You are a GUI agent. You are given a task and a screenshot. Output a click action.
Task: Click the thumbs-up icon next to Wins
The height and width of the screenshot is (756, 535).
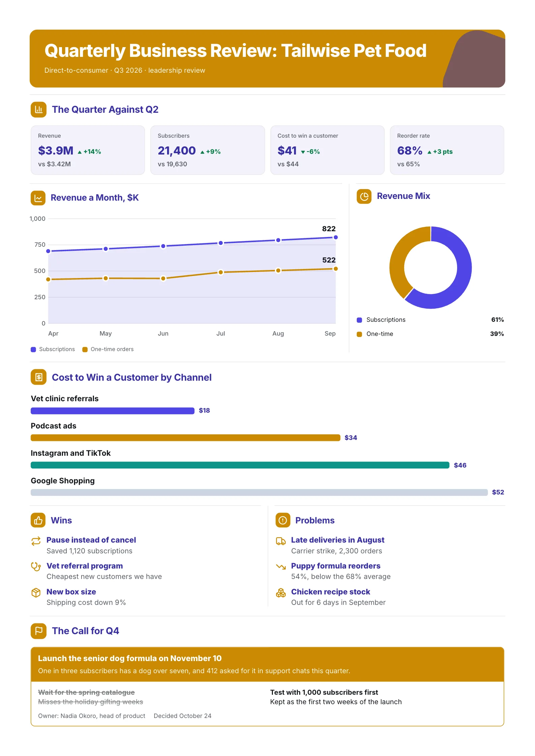(x=38, y=520)
